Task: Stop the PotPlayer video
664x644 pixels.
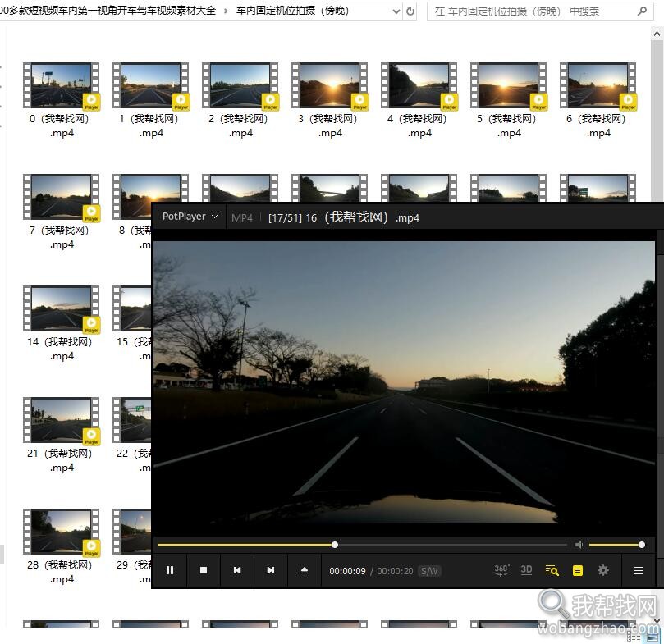Action: pos(204,570)
